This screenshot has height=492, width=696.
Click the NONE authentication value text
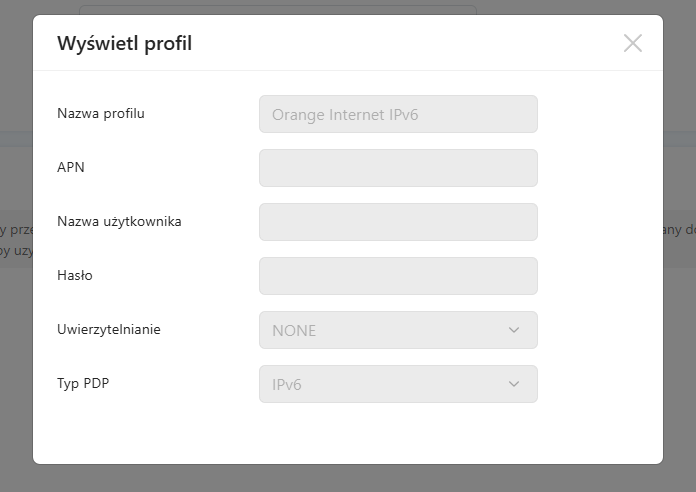[294, 330]
